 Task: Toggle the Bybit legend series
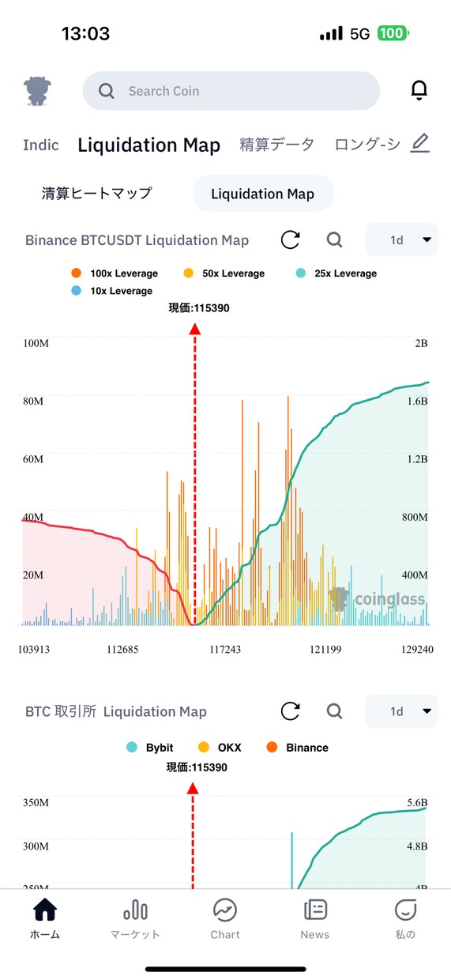coord(149,748)
